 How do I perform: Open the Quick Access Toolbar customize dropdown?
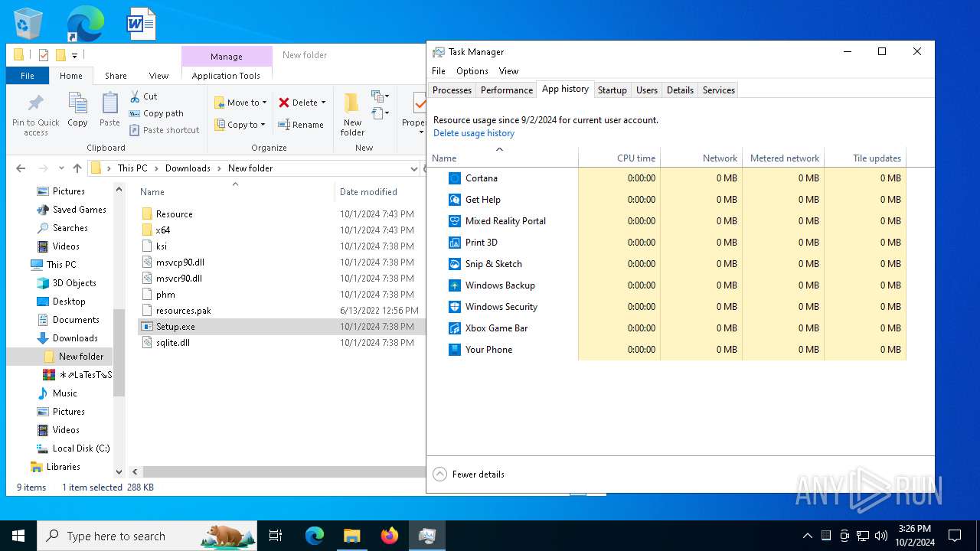[74, 55]
